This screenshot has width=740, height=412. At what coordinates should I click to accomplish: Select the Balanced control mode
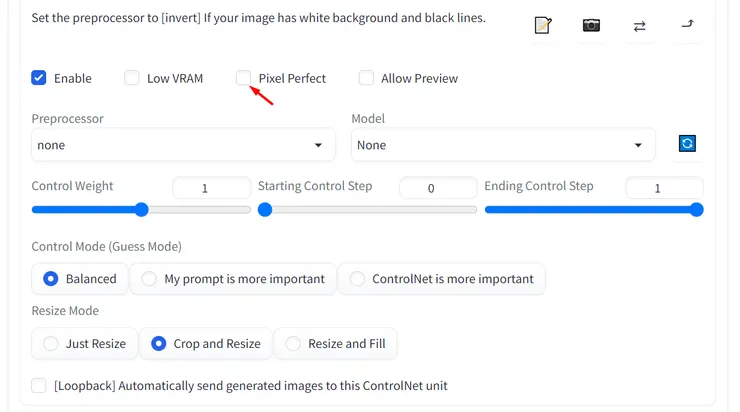pyautogui.click(x=50, y=279)
